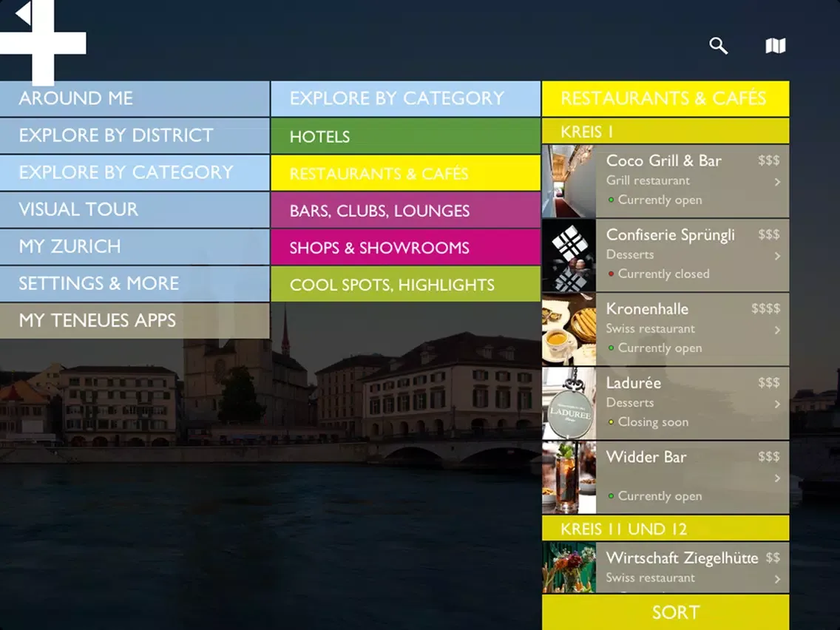This screenshot has height=630, width=840.
Task: Tap the back arrow icon
Action: point(24,13)
